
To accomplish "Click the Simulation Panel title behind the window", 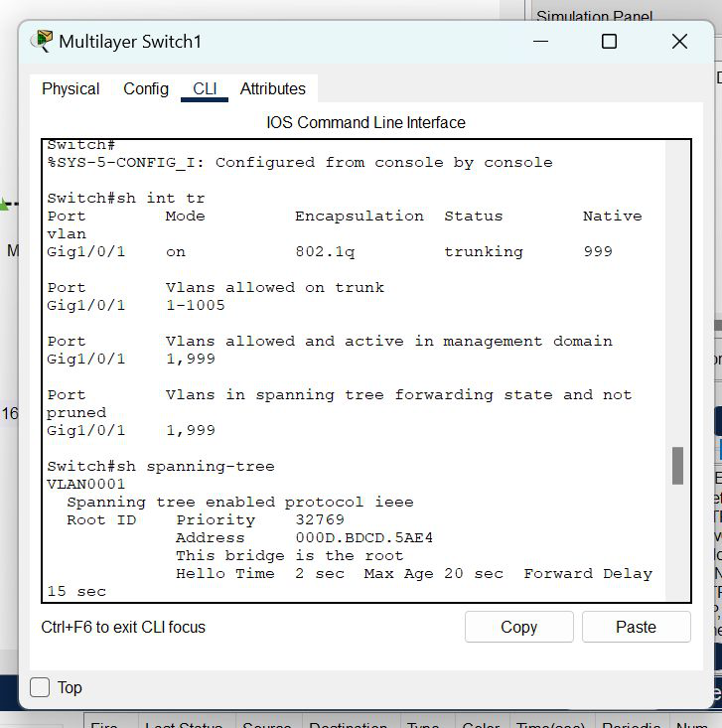I will coord(594,16).
